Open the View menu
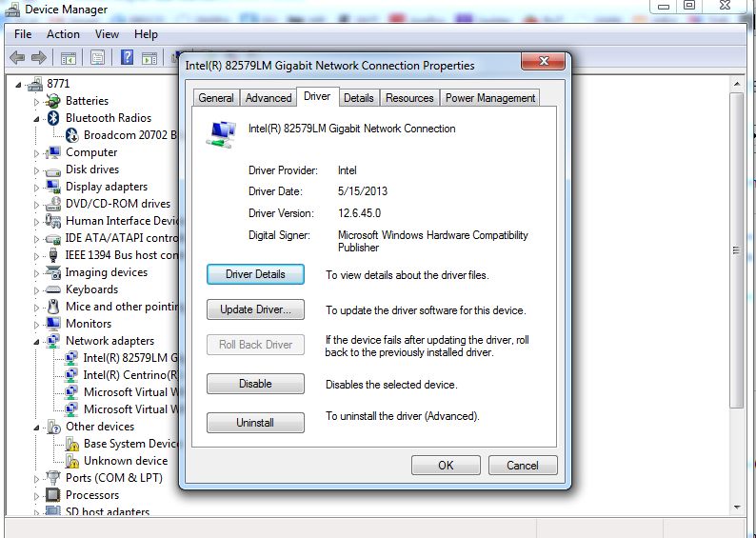Image resolution: width=756 pixels, height=538 pixels. coord(107,34)
